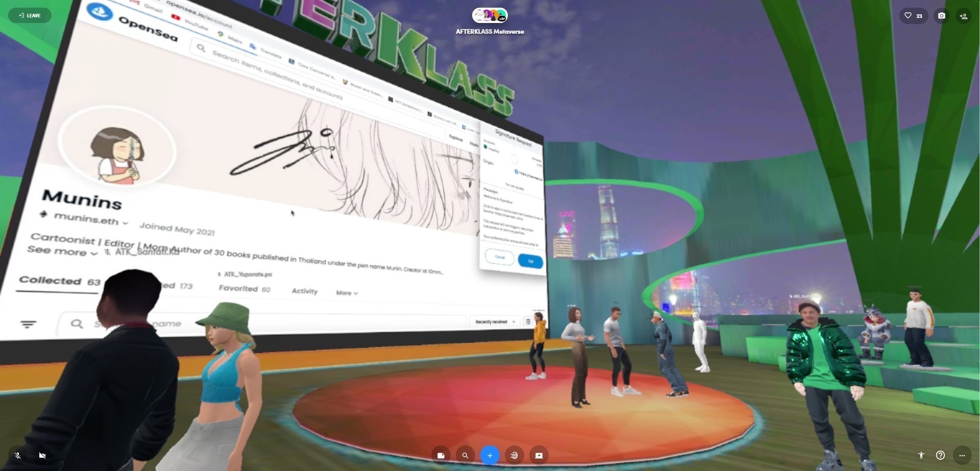Click Joined May 2021 text
Image resolution: width=980 pixels, height=471 pixels.
click(177, 228)
